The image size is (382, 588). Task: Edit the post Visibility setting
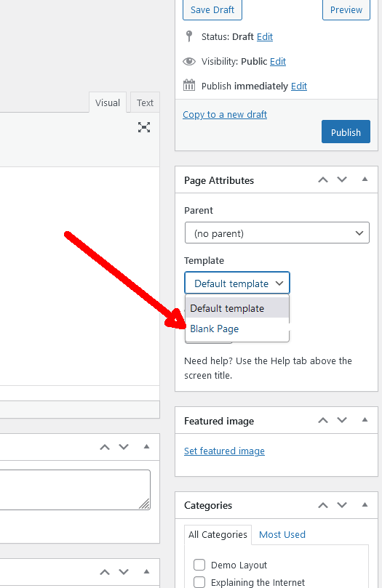tap(278, 61)
